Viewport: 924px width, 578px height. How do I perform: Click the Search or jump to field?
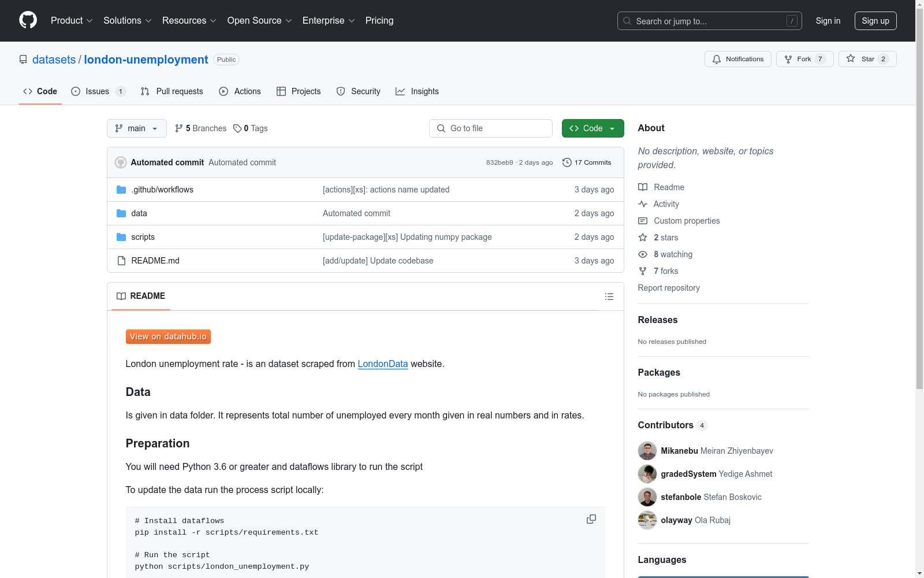click(710, 21)
